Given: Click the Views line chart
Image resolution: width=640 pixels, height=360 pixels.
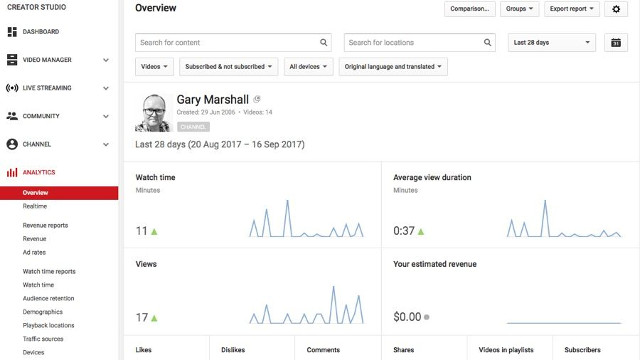Looking at the screenshot, I should [306, 305].
